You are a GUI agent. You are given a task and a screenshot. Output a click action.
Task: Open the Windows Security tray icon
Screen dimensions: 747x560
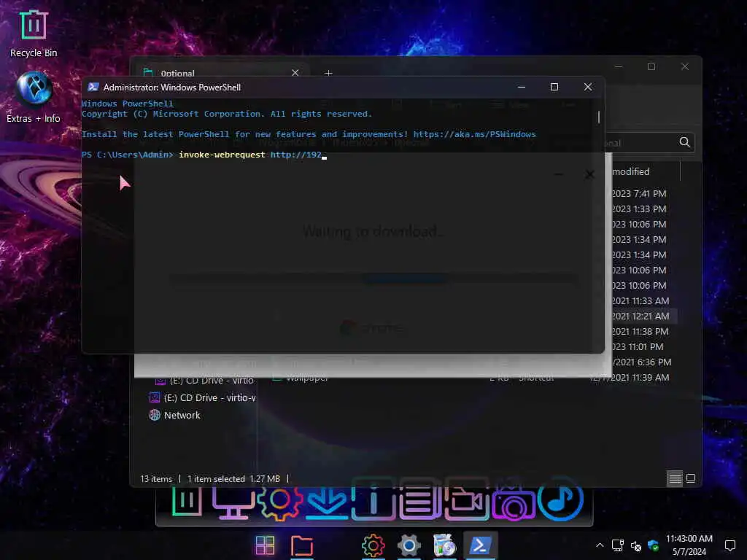tap(653, 545)
